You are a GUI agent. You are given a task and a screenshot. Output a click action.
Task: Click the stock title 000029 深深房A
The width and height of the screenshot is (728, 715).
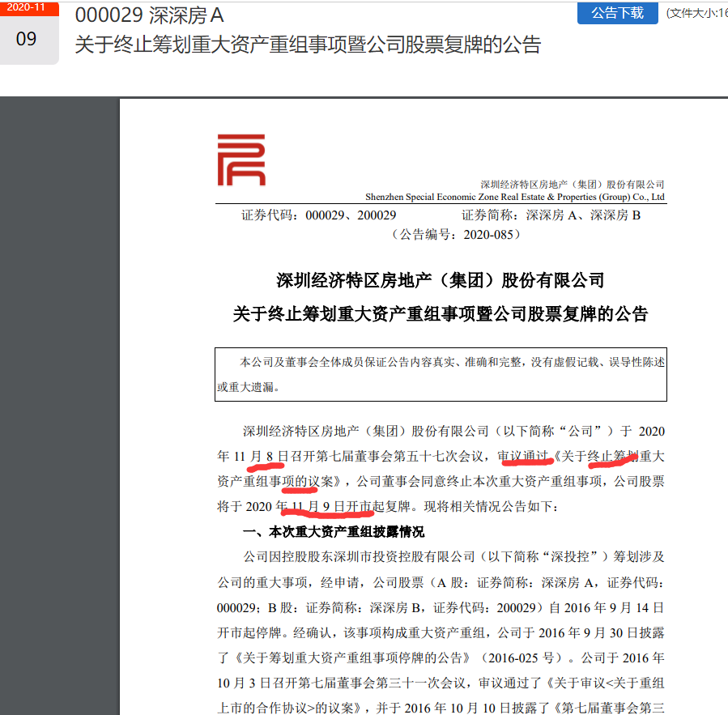pyautogui.click(x=149, y=15)
